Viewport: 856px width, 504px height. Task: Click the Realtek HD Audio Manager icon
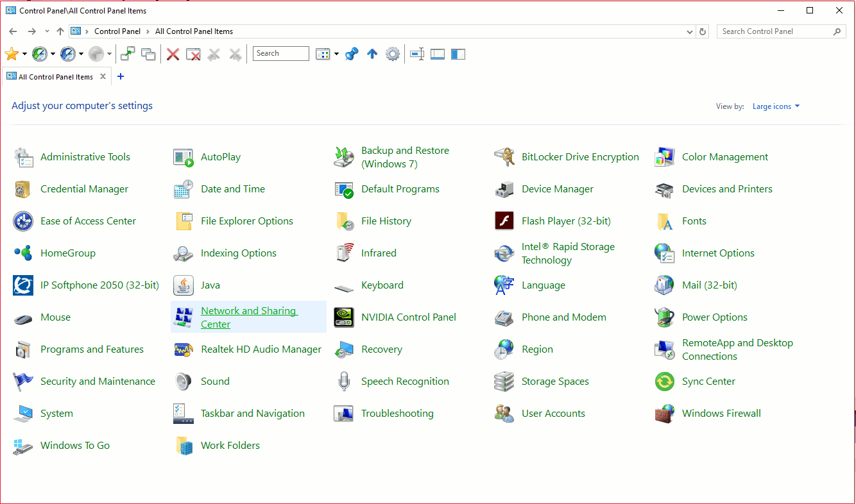pyautogui.click(x=184, y=349)
